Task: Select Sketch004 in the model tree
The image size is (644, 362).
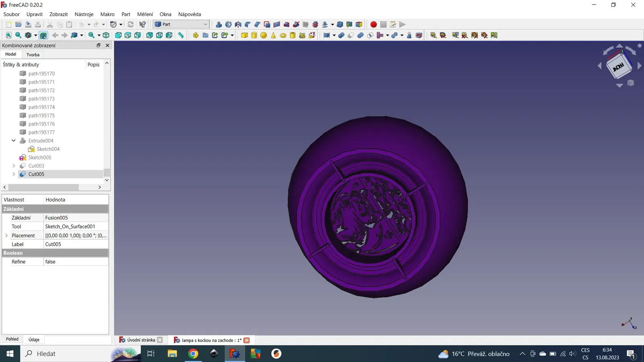Action: tap(48, 149)
